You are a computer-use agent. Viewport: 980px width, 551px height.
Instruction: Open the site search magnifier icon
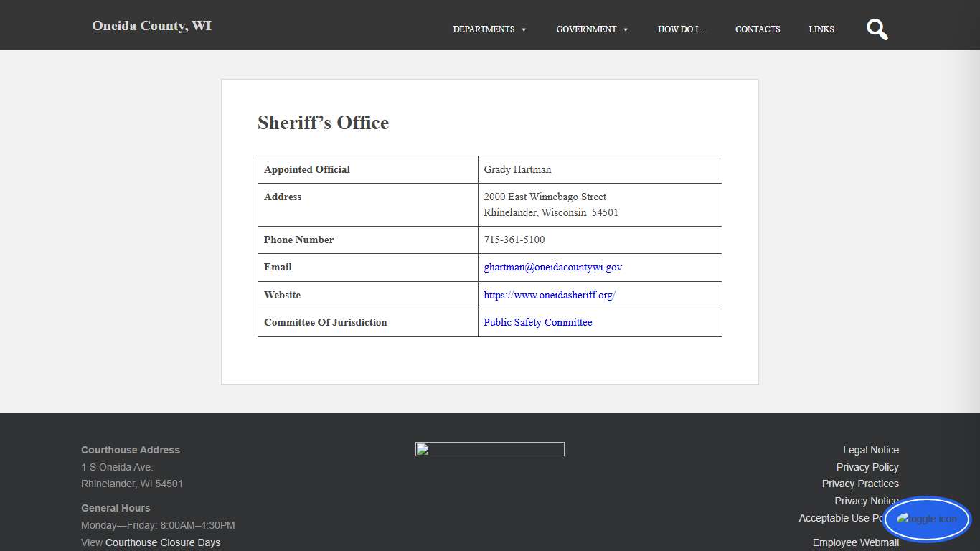pyautogui.click(x=877, y=29)
